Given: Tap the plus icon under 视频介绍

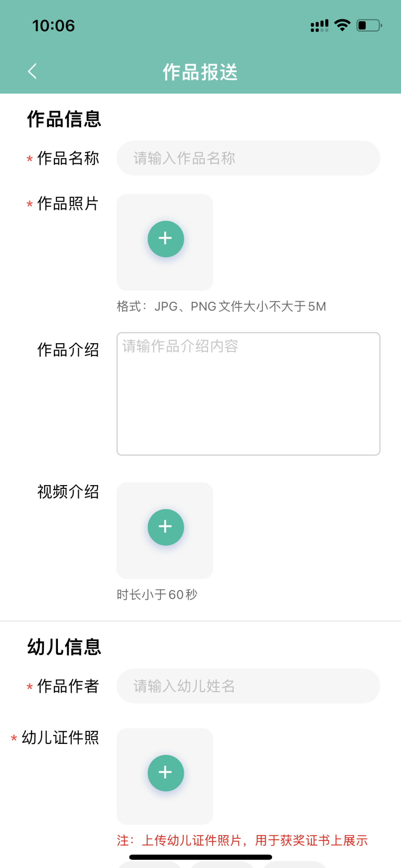Looking at the screenshot, I should (166, 527).
